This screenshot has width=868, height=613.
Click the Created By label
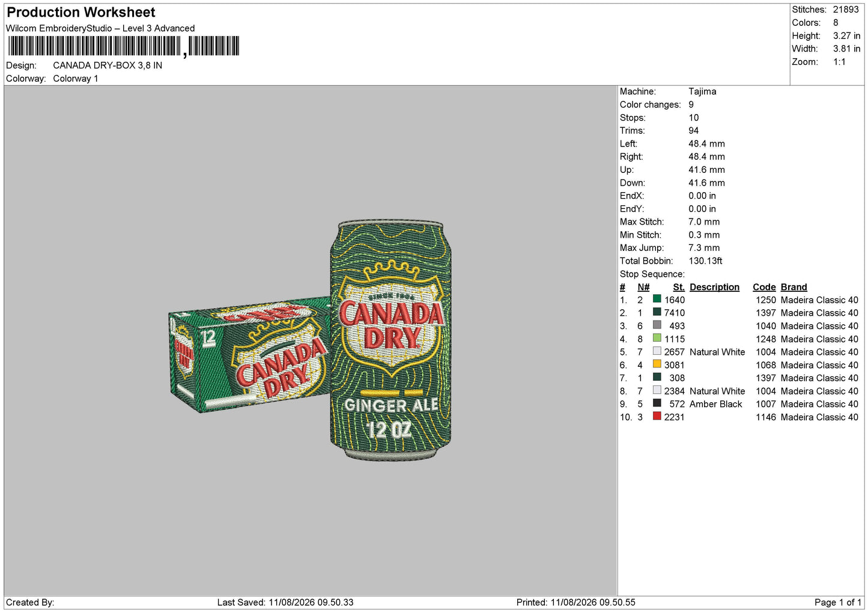30,602
